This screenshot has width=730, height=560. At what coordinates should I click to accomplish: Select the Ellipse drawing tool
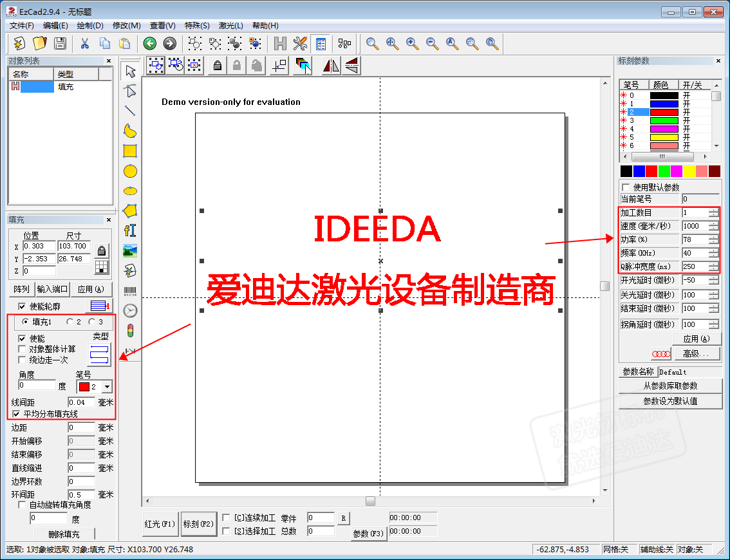(x=130, y=191)
